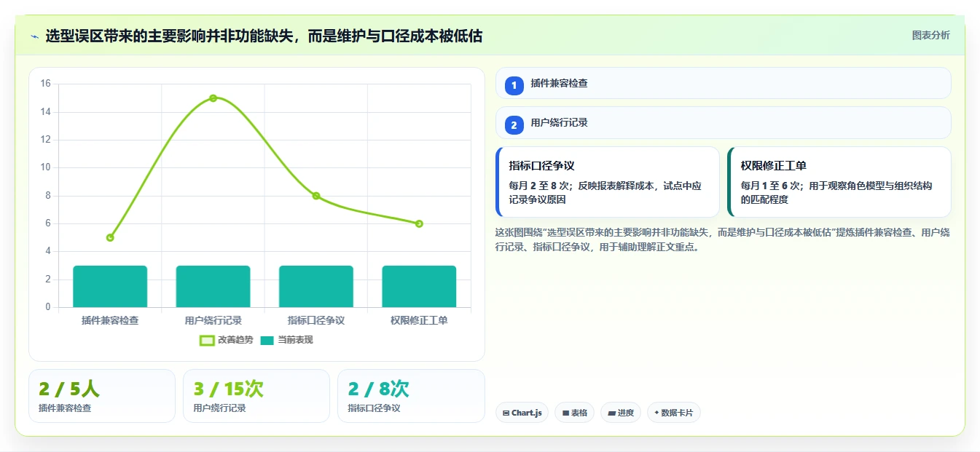Viewport: 980px width, 452px height.
Task: Click the 表格 chip's square icon
Action: click(x=565, y=413)
